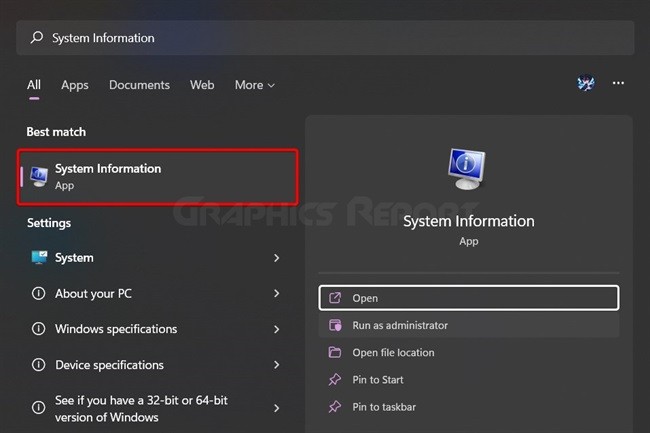The width and height of the screenshot is (650, 433).
Task: Click the Run as administrator shield icon
Action: coord(335,325)
